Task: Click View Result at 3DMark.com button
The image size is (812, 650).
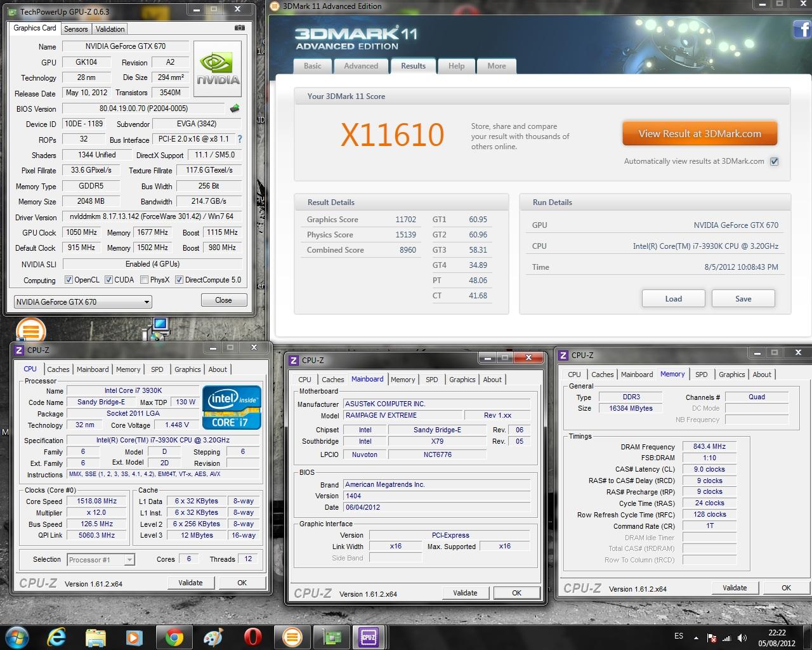Action: 700,134
